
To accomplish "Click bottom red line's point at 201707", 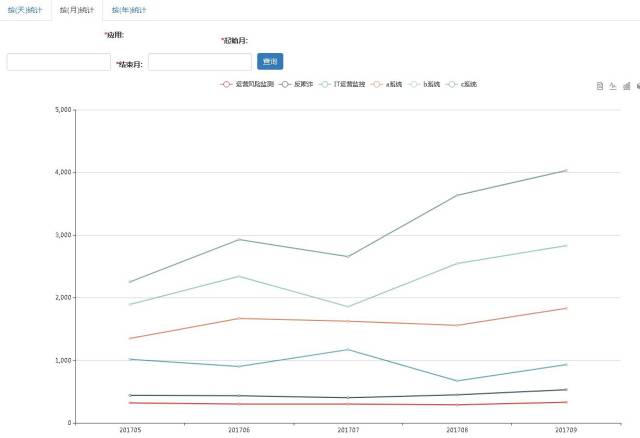I will pyautogui.click(x=348, y=404).
